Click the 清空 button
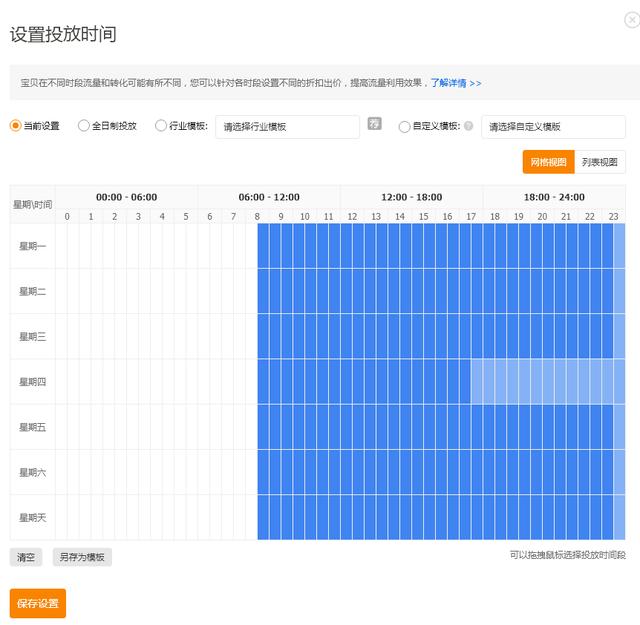Screen dimensions: 640x625 pos(27,557)
